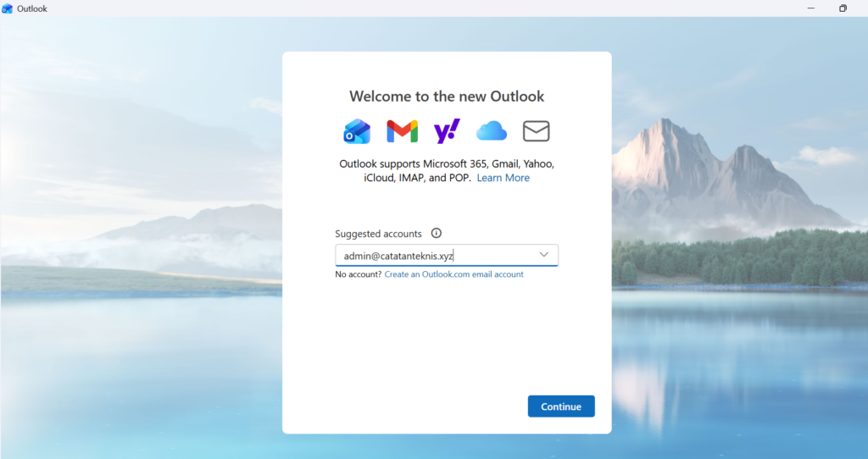Open the Suggested accounts info icon
The height and width of the screenshot is (459, 868).
437,234
